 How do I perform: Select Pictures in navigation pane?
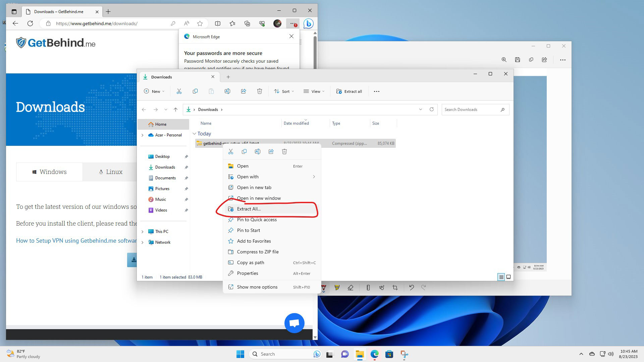point(162,189)
